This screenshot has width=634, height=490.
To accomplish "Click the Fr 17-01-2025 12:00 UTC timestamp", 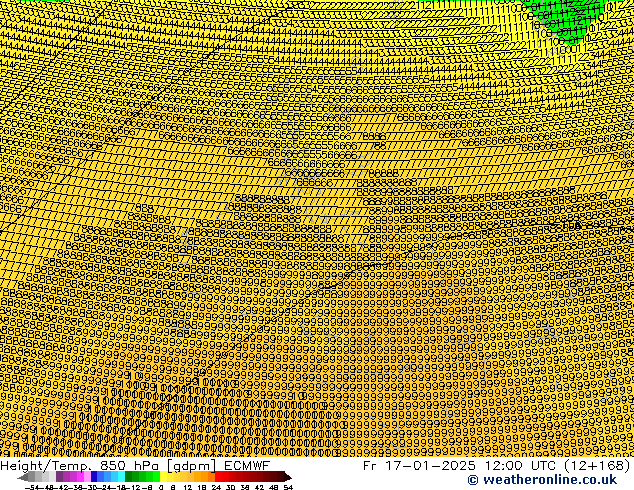I will (x=461, y=466).
